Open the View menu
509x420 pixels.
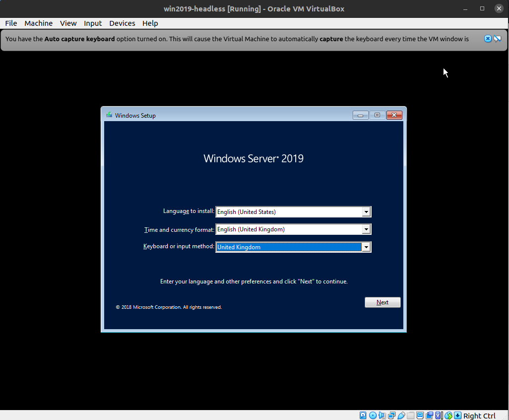tap(68, 23)
